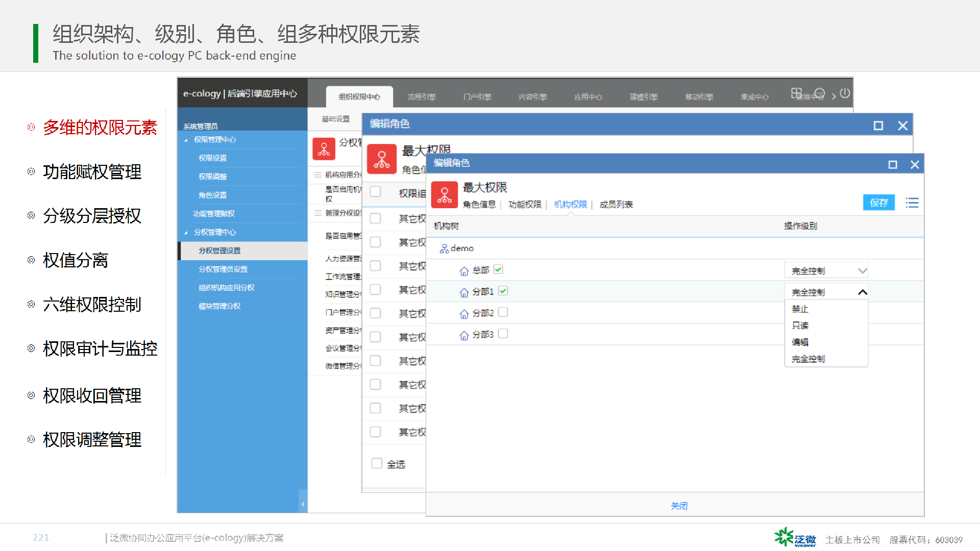980x551 pixels.
Task: Click the red org icon beside 分权 heading
Action: tap(324, 149)
